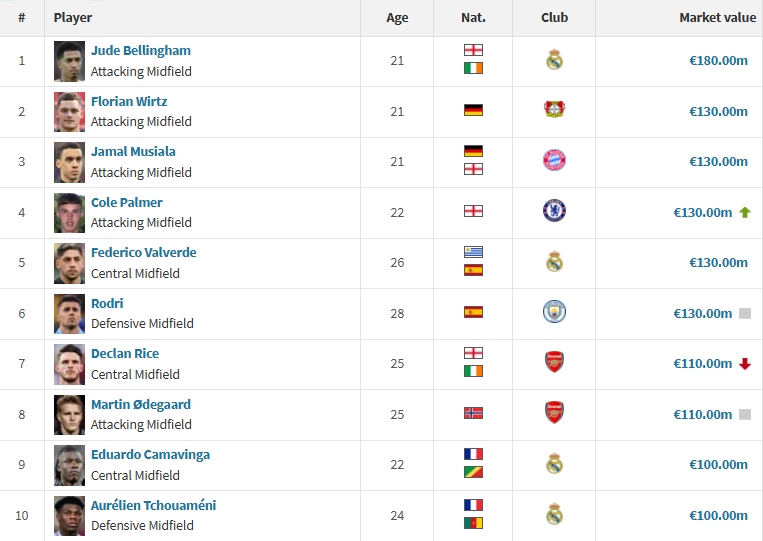Click Arsenal crest in Declan Rice row
The width and height of the screenshot is (763, 541).
(554, 362)
